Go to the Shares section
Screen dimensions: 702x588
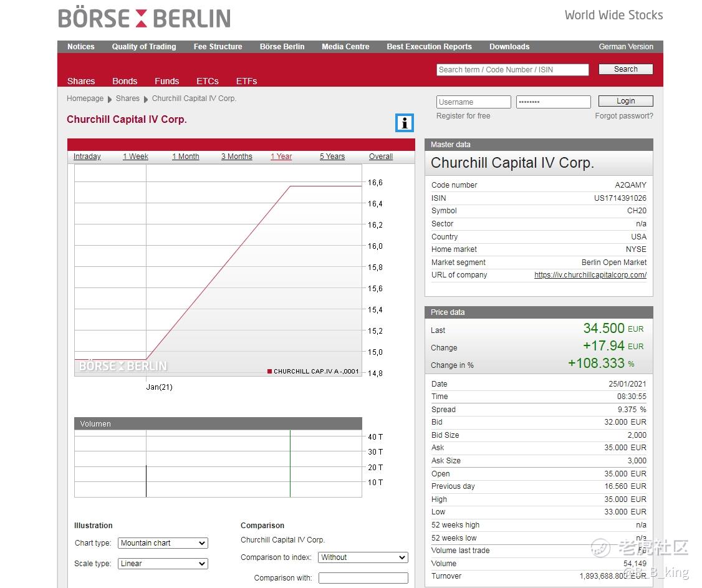(x=81, y=81)
